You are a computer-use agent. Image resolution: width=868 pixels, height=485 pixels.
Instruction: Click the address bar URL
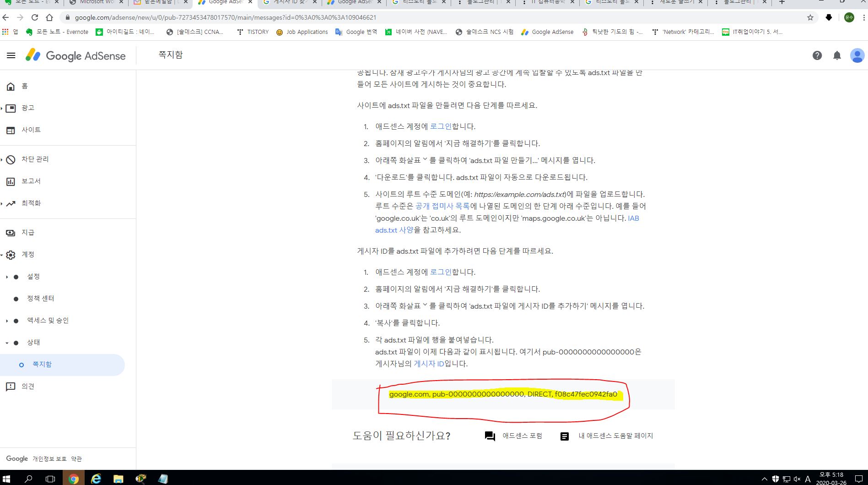click(226, 17)
